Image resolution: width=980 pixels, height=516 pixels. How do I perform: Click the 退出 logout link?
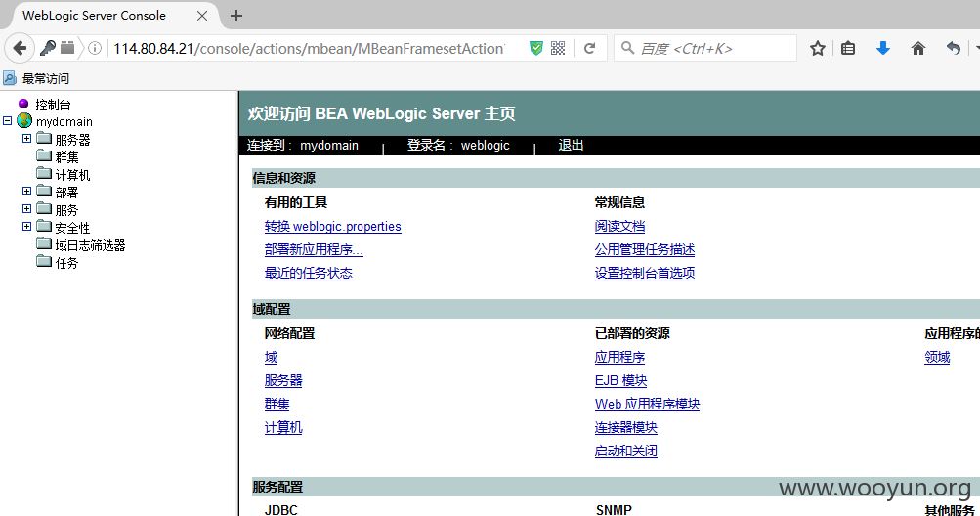click(x=571, y=145)
